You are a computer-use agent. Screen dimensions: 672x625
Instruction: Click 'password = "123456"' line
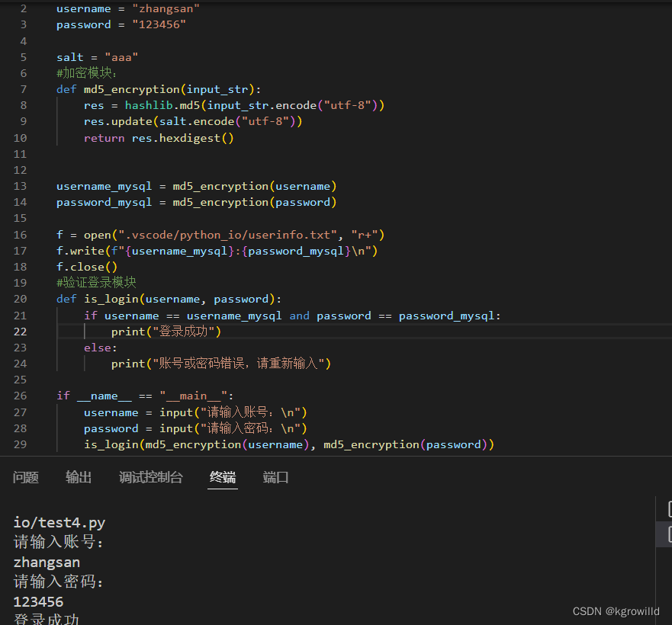coord(121,24)
